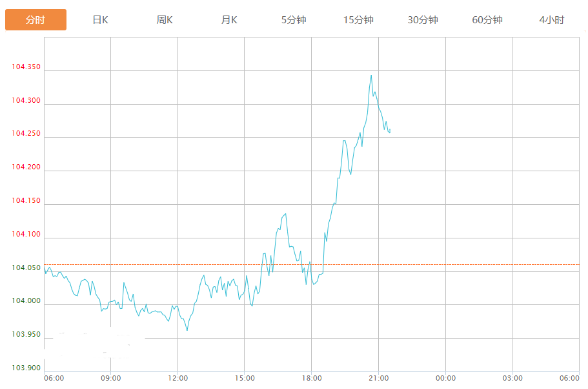Click the 103.900 price axis label
588x389 pixels.
(26, 368)
